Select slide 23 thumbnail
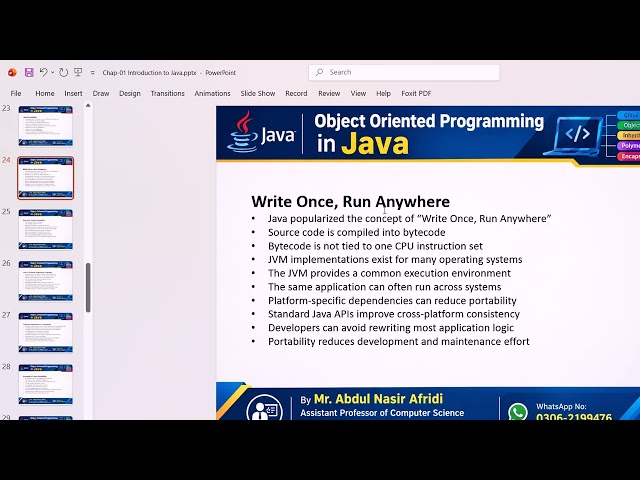Viewport: 640px width, 480px height. point(46,126)
